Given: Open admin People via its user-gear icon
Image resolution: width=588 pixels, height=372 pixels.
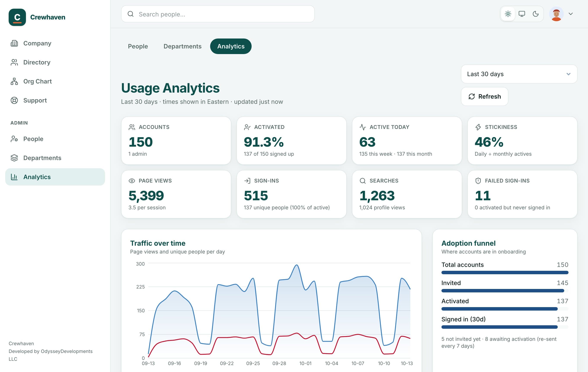Looking at the screenshot, I should click(x=14, y=139).
